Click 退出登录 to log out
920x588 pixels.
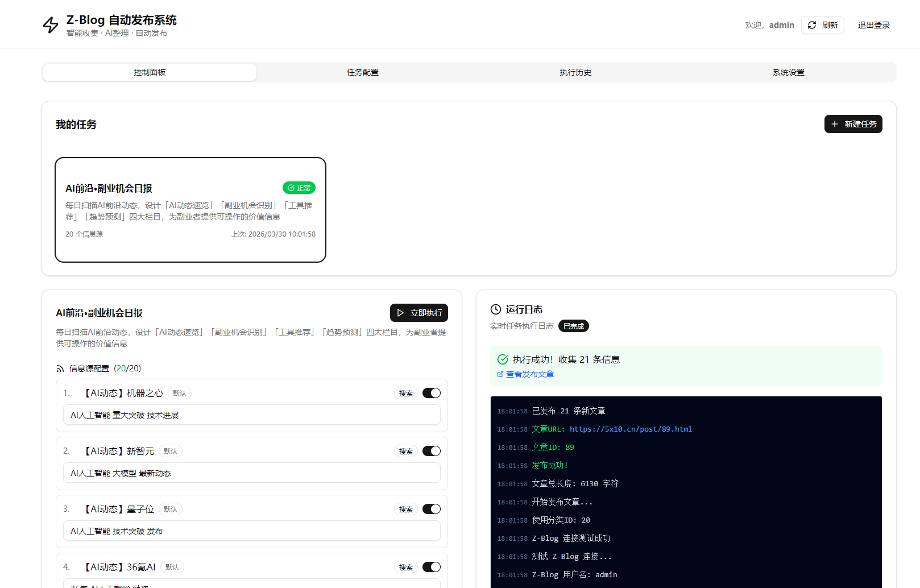873,25
